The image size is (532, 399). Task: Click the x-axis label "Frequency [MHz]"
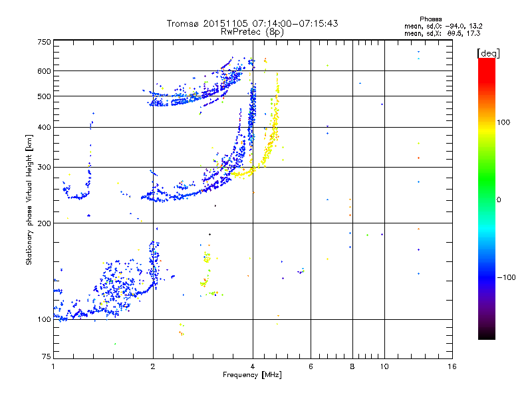[252, 374]
